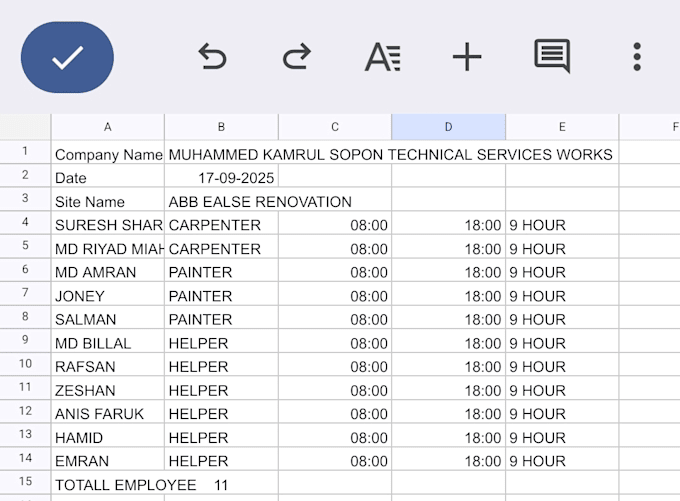Select column C header
Image resolution: width=680 pixels, height=501 pixels.
coord(335,127)
